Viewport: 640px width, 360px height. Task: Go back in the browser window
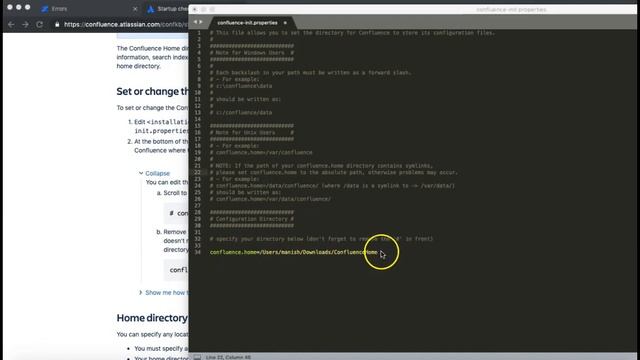[x=11, y=24]
